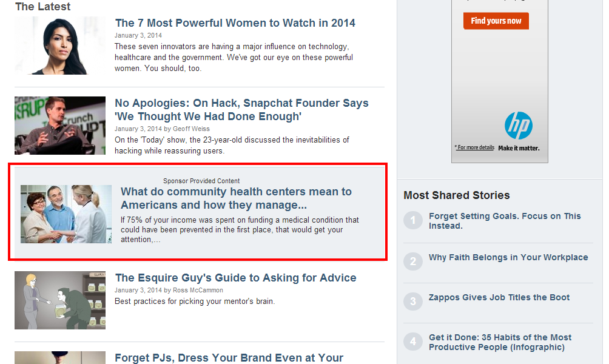
Task: Open the Snapchat Founder 'No Apologies' headline
Action: (x=241, y=110)
